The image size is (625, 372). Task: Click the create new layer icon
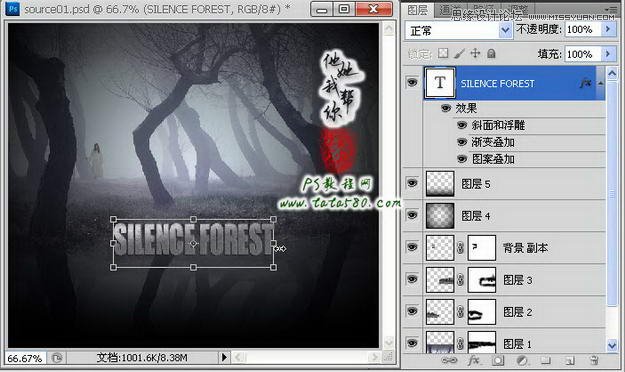coord(570,360)
